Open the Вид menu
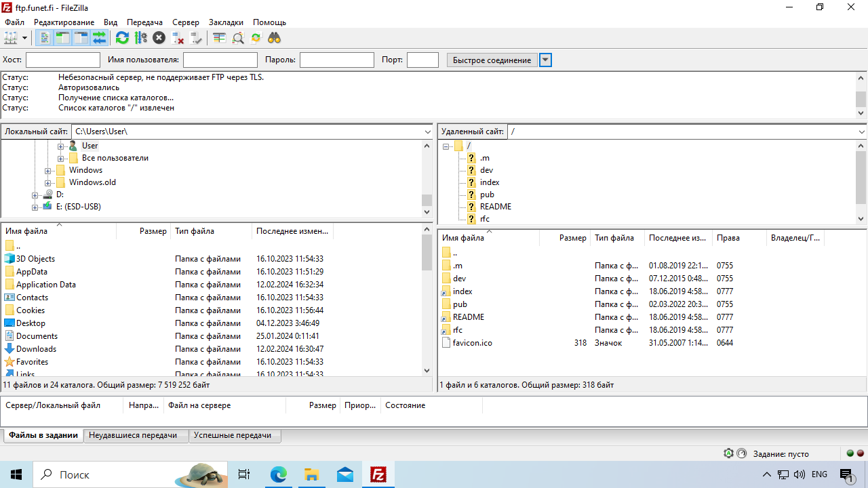The width and height of the screenshot is (868, 488). (x=111, y=22)
